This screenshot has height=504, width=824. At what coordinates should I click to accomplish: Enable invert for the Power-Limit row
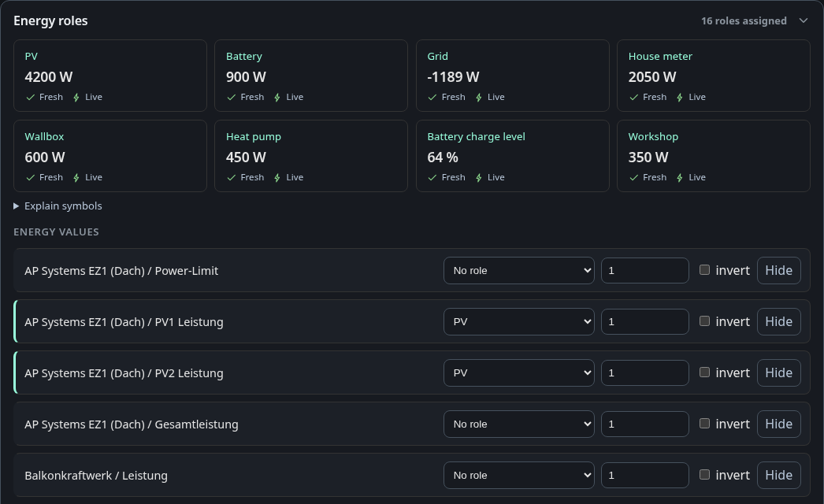pos(705,270)
